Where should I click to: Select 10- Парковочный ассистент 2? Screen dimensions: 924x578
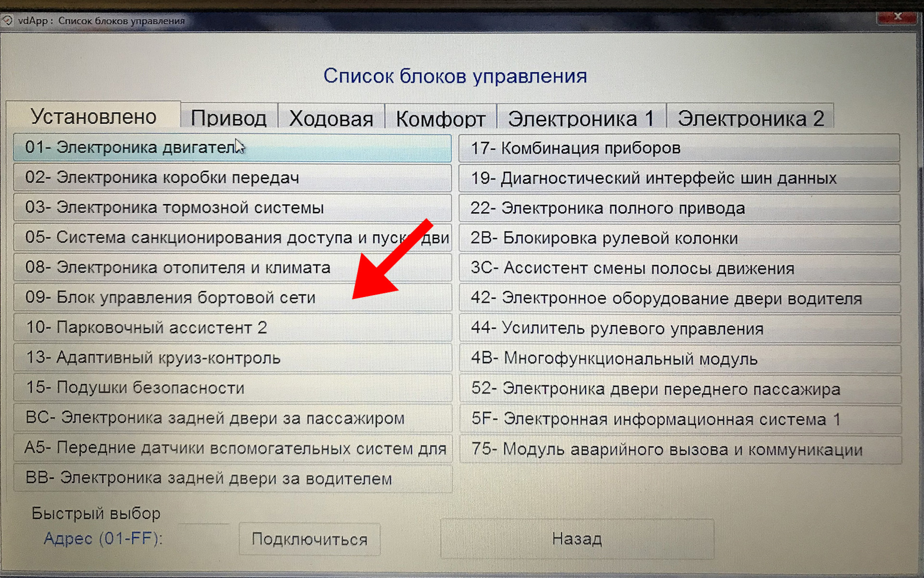[x=232, y=328]
